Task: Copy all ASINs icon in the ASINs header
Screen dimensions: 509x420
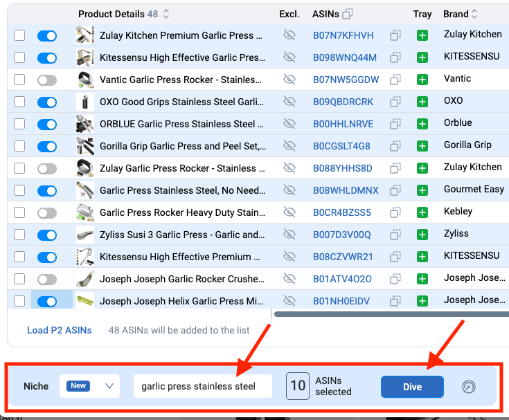Action: point(348,14)
